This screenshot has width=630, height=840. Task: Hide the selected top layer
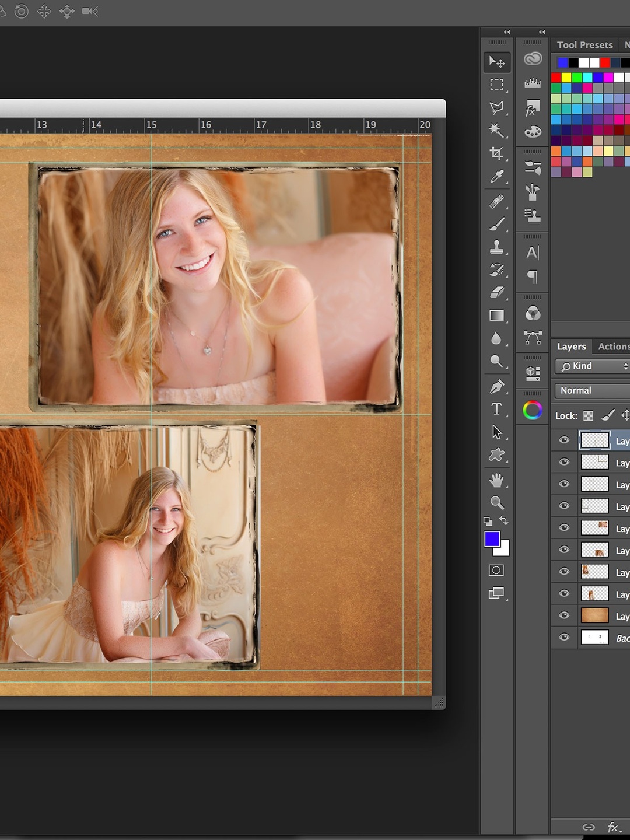[564, 440]
